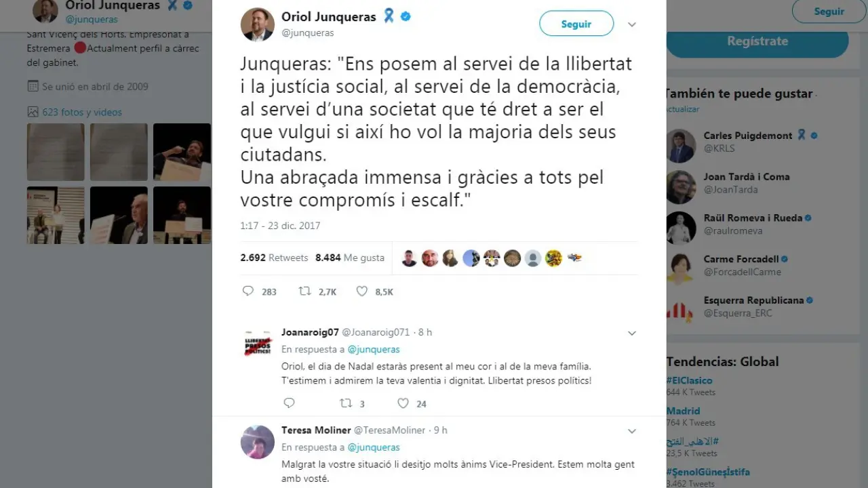This screenshot has width=868, height=488.
Task: Like Joanaroig07's reply with 24 likes
Action: (403, 403)
